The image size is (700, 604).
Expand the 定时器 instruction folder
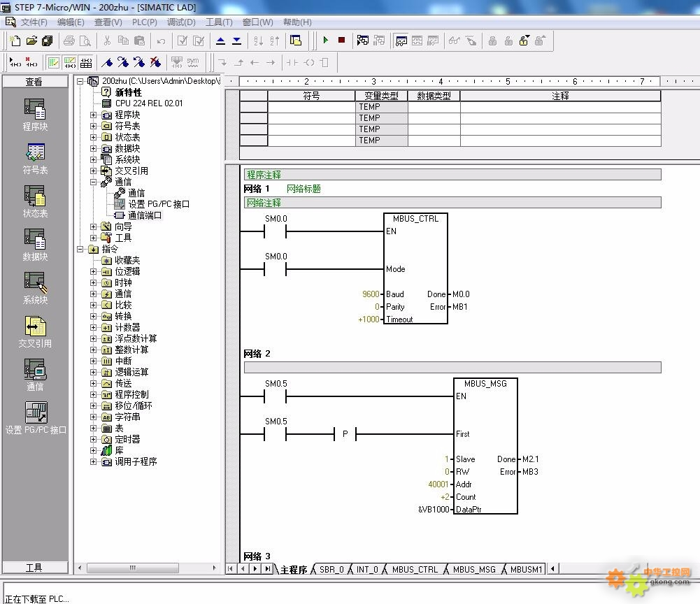tap(93, 439)
